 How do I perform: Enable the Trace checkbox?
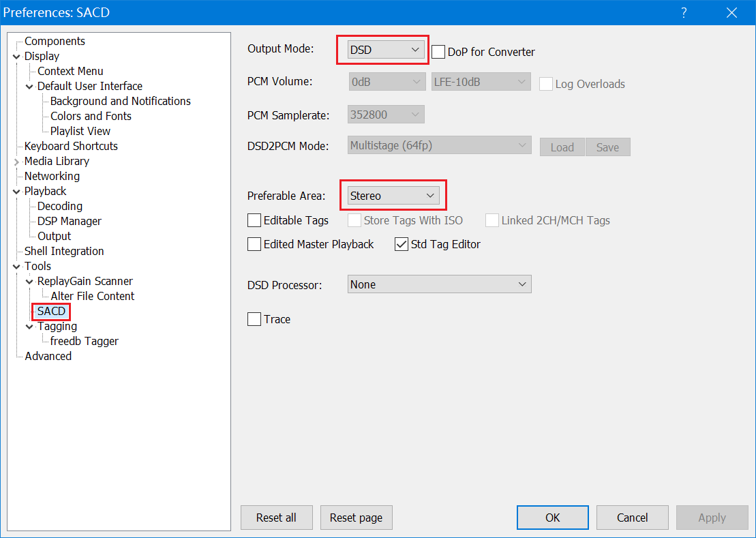[x=254, y=319]
